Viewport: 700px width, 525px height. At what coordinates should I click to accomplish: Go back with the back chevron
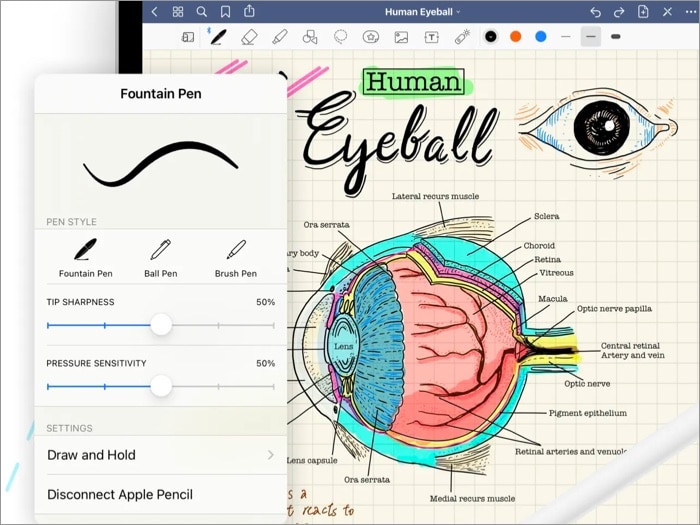pos(154,12)
